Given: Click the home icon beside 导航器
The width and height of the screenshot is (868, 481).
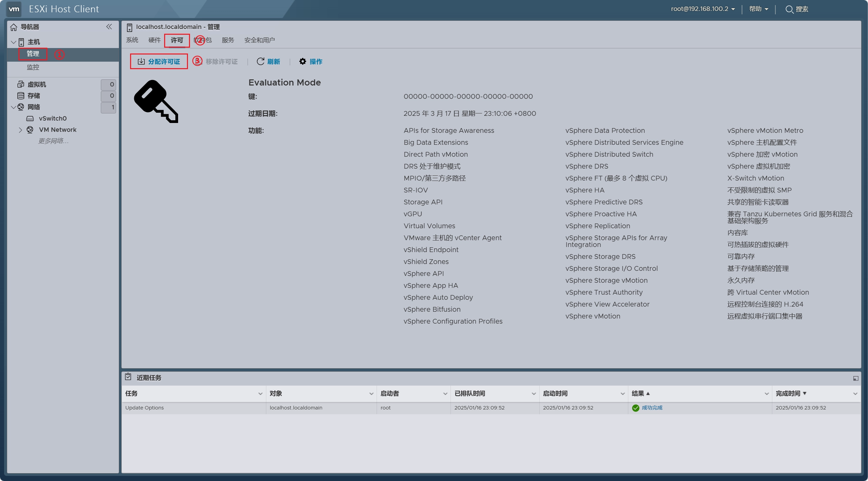Looking at the screenshot, I should point(14,27).
